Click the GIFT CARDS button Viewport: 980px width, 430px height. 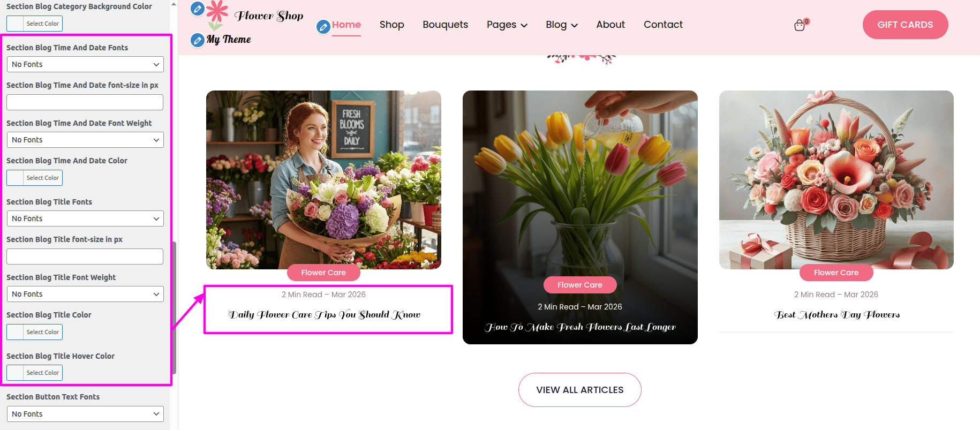905,25
